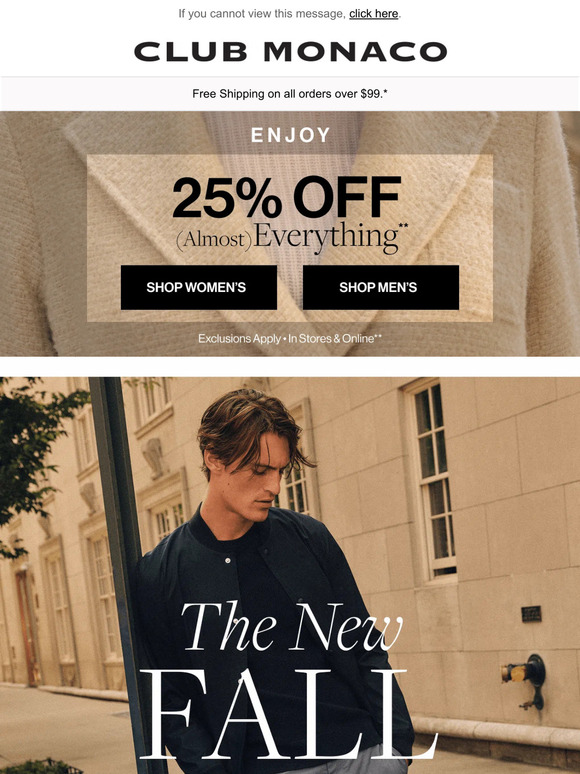Click the double asterisk beside Everything

pyautogui.click(x=404, y=227)
